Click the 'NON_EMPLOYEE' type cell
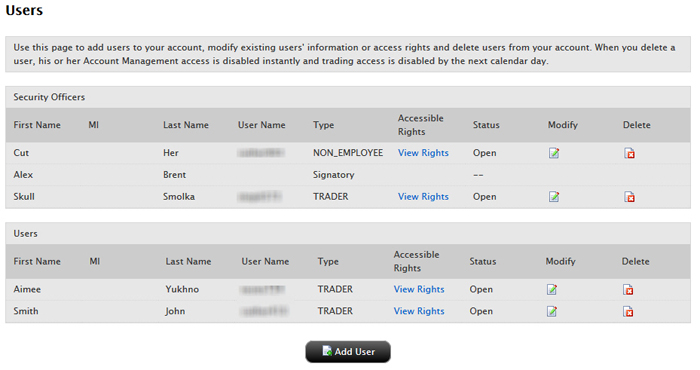The height and width of the screenshot is (370, 700). tap(348, 153)
